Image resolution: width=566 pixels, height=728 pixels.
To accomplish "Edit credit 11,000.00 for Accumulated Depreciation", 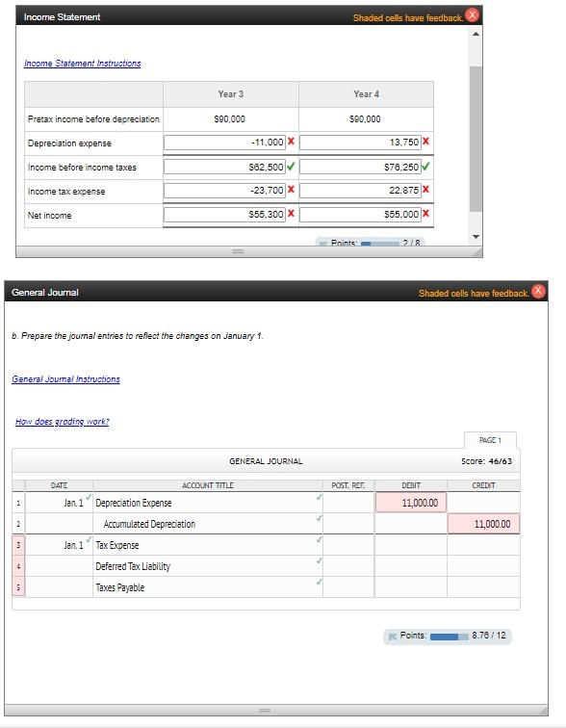I will [483, 524].
